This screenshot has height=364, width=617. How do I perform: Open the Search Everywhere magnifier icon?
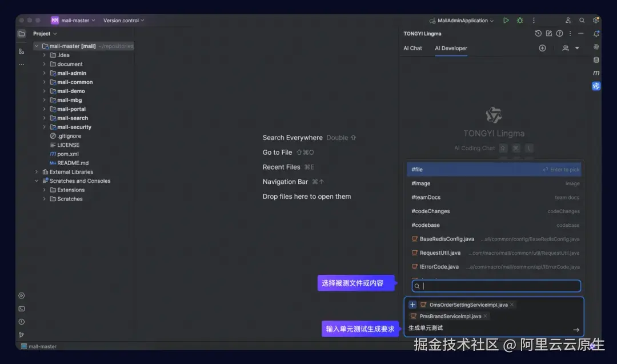click(582, 21)
